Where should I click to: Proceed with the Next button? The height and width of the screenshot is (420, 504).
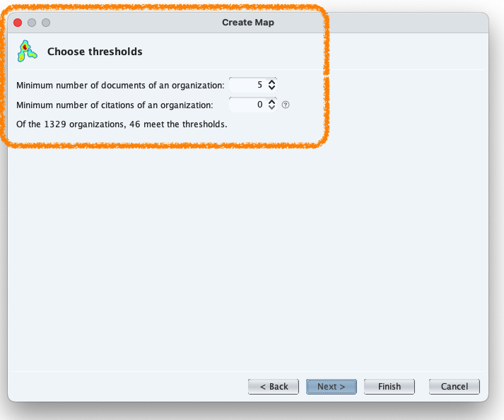332,387
